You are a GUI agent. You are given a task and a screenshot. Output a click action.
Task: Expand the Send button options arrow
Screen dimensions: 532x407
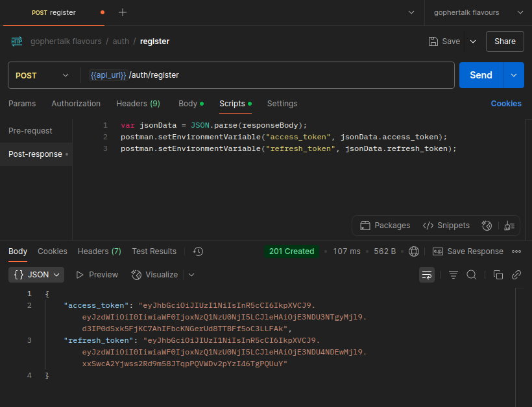coord(514,75)
